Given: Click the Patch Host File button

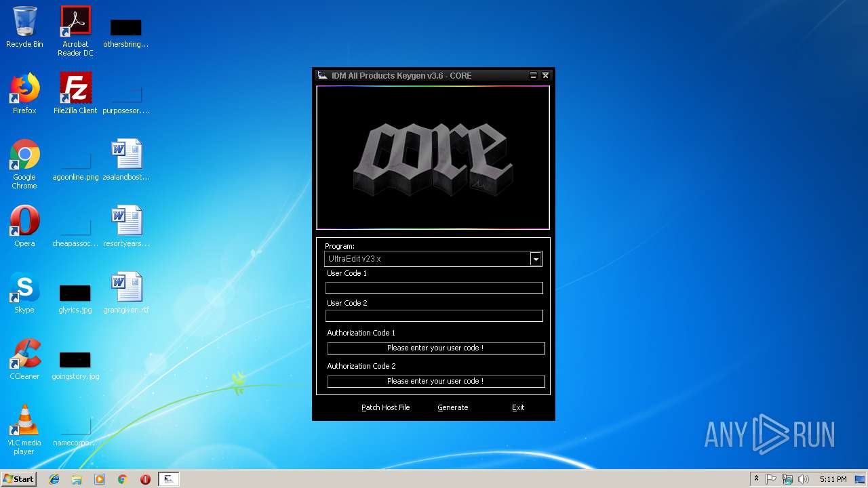Looking at the screenshot, I should pyautogui.click(x=385, y=407).
